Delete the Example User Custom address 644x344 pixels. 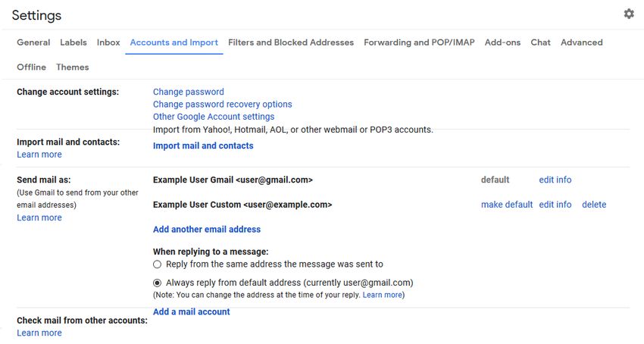point(594,205)
